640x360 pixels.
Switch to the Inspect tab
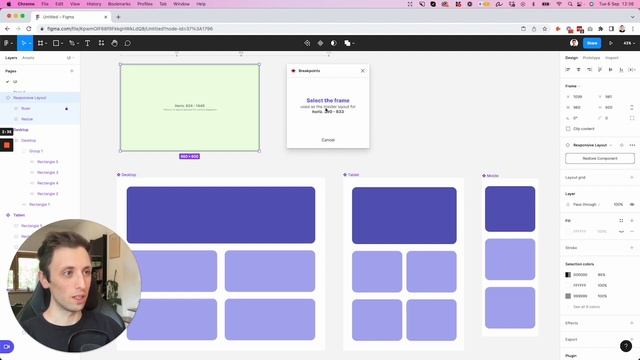tap(612, 58)
